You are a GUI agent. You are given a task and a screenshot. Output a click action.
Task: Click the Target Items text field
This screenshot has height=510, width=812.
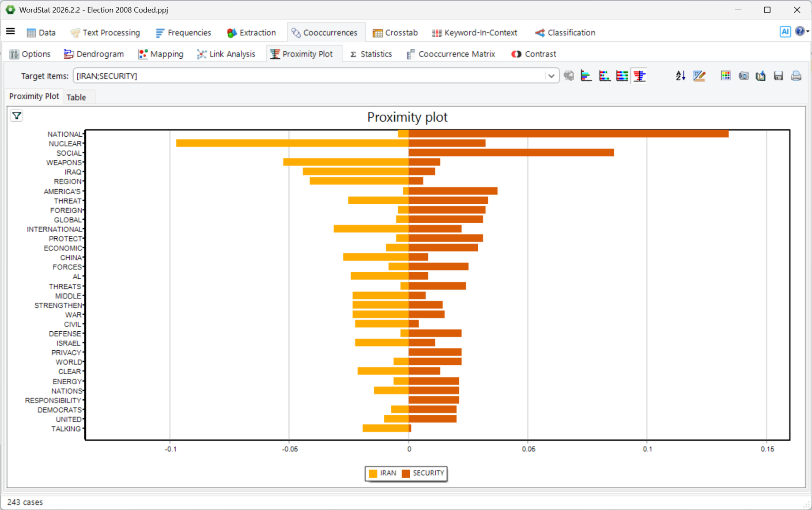tap(309, 76)
